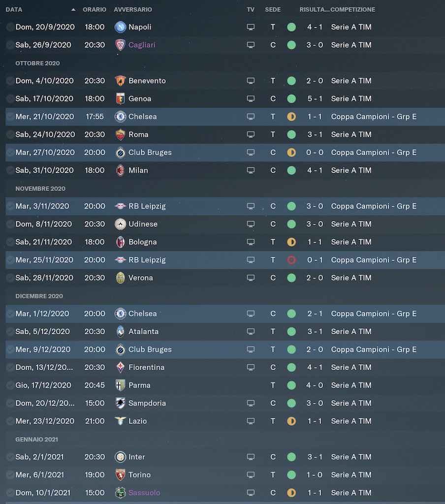
Task: Sort by the COMPETIZIONE column header
Action: (352, 9)
